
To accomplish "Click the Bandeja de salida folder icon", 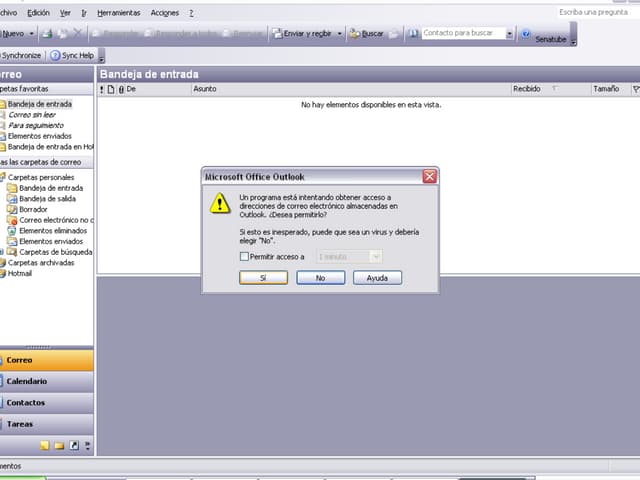I will pyautogui.click(x=12, y=199).
